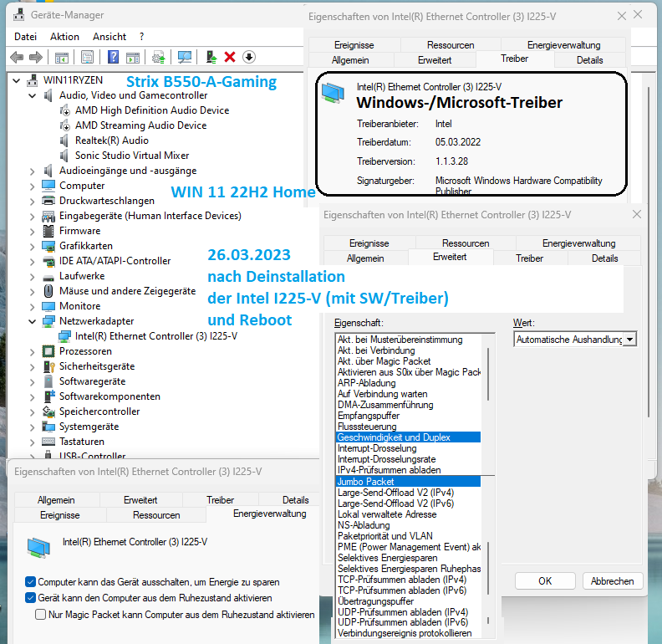This screenshot has height=644, width=662.
Task: Select Large-Send-Offload V2 (IPv4) property
Action: (408, 493)
